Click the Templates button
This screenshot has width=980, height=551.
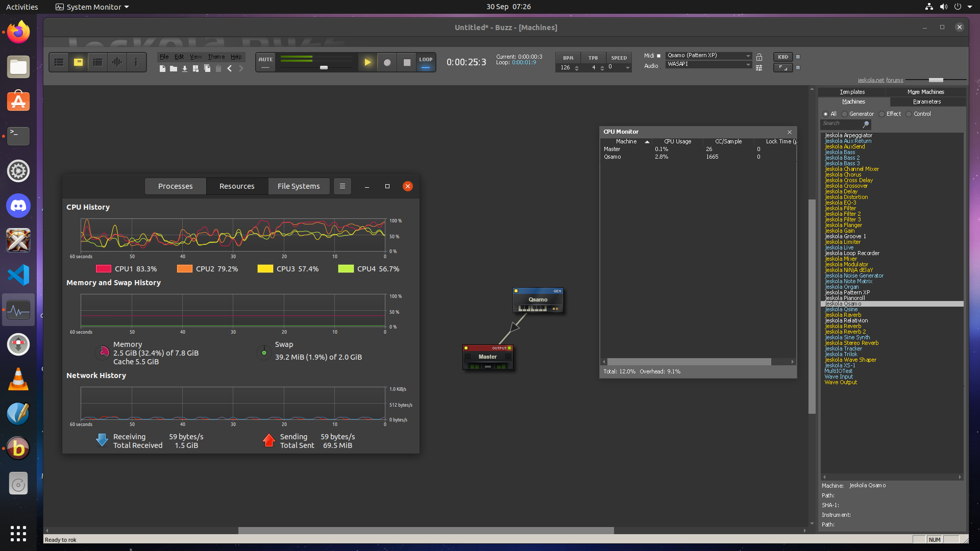point(853,91)
